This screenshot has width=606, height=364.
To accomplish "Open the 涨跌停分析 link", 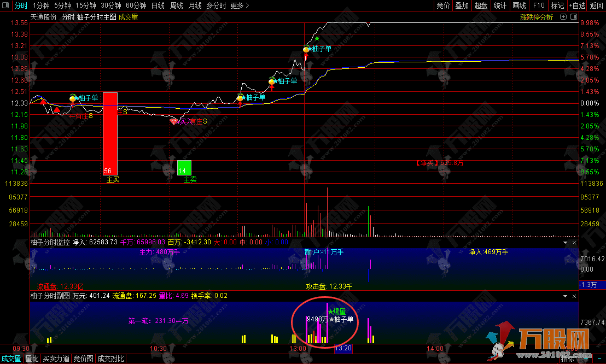I will [x=536, y=17].
